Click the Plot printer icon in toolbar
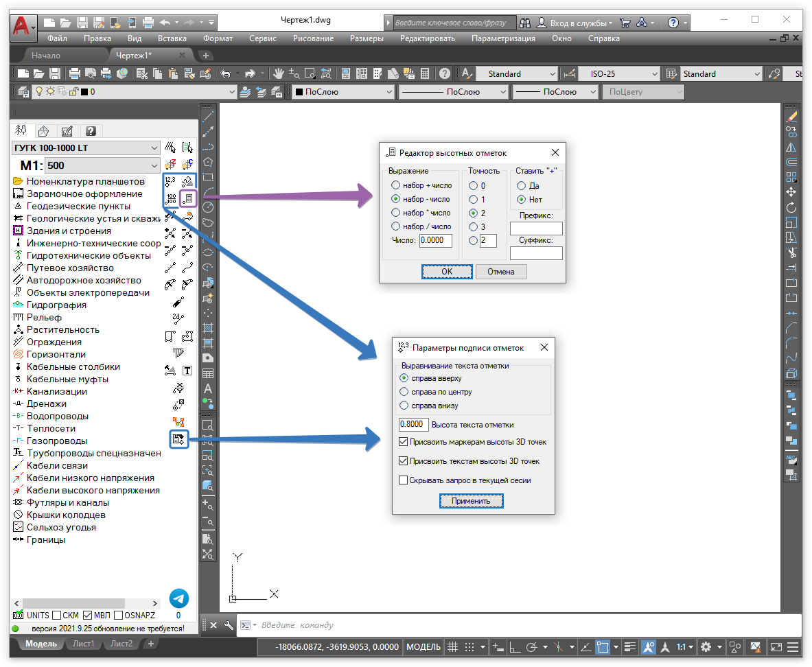This screenshot has height=667, width=812. (x=75, y=73)
